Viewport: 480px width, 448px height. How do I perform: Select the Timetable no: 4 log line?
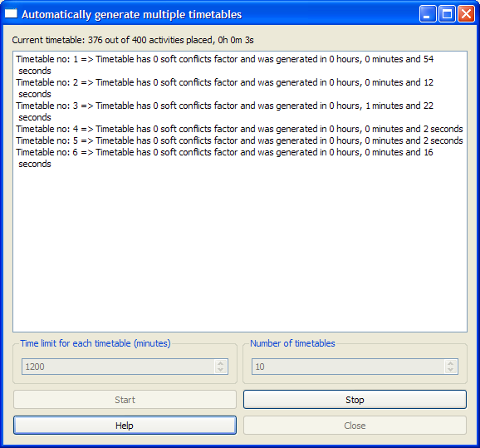click(x=239, y=129)
